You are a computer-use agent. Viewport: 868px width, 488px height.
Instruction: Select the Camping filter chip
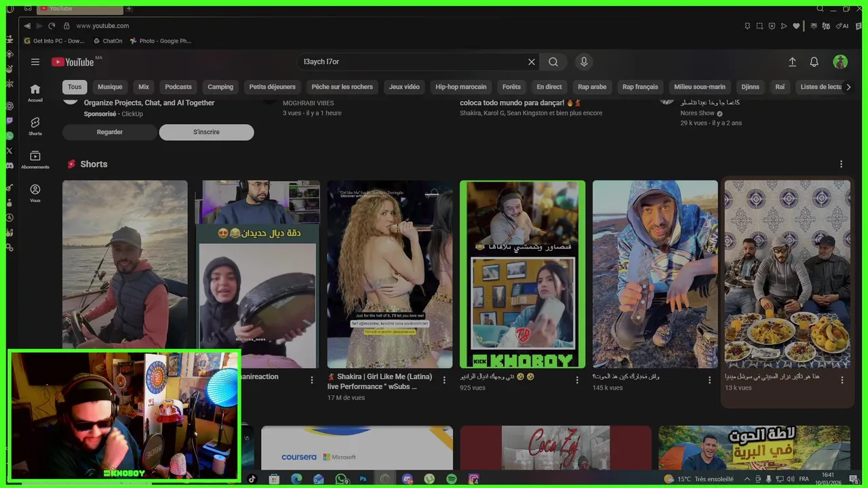pyautogui.click(x=220, y=87)
